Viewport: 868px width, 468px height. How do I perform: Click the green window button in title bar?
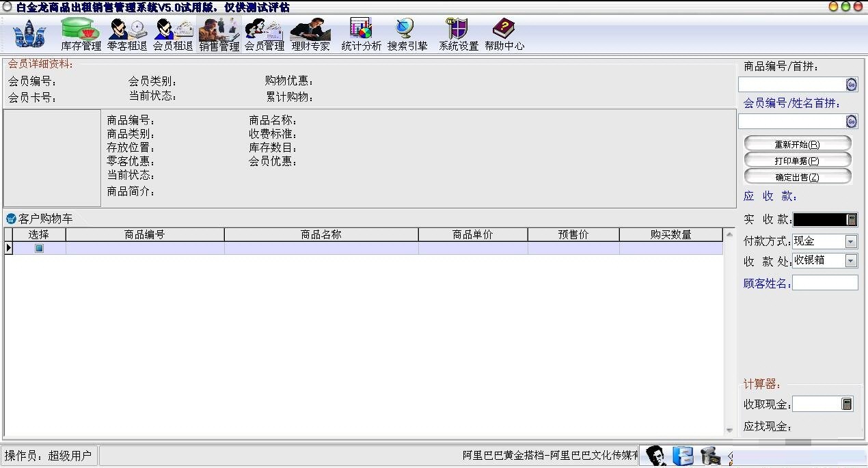[x=846, y=6]
